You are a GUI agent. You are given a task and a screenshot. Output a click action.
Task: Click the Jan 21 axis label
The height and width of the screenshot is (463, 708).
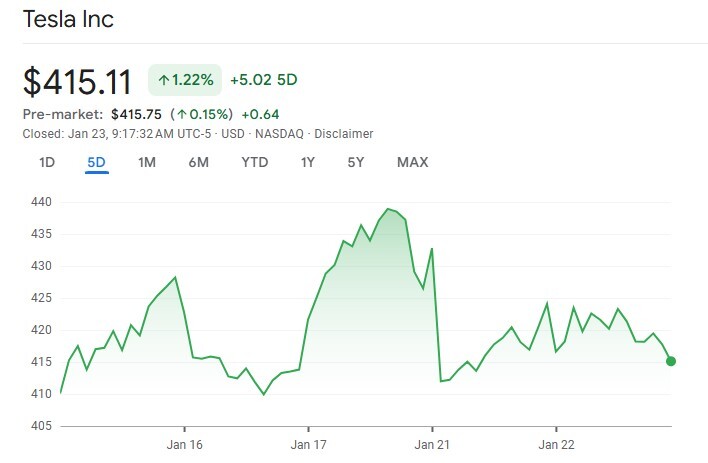432,444
